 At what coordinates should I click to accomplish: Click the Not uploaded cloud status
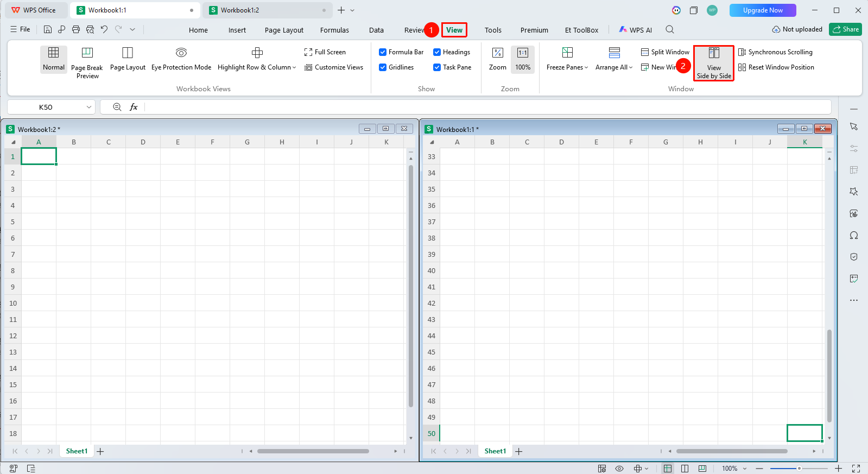tap(797, 29)
